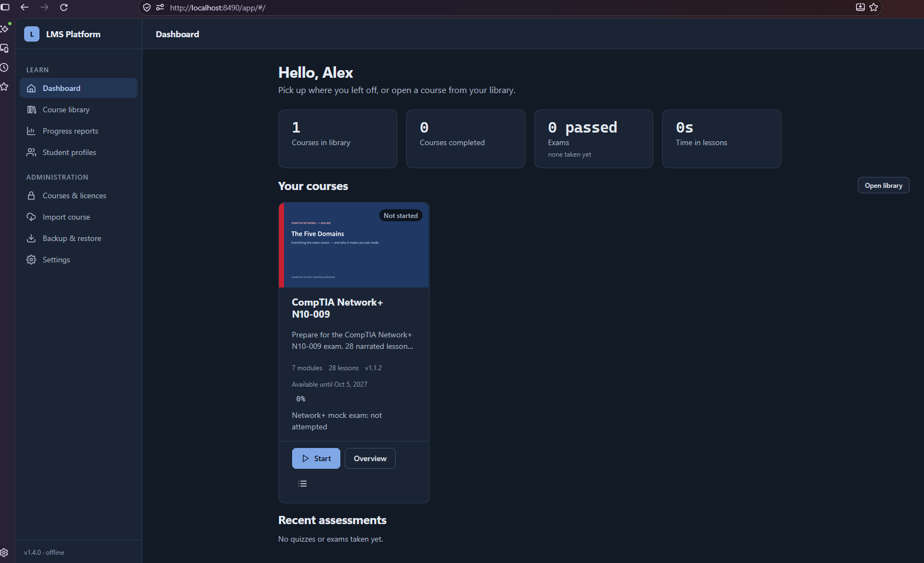Click the Time in lessons stat card
The image size is (924, 563).
722,139
